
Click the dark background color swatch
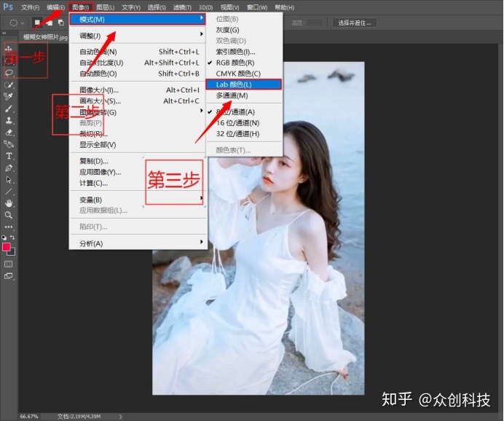click(x=12, y=252)
